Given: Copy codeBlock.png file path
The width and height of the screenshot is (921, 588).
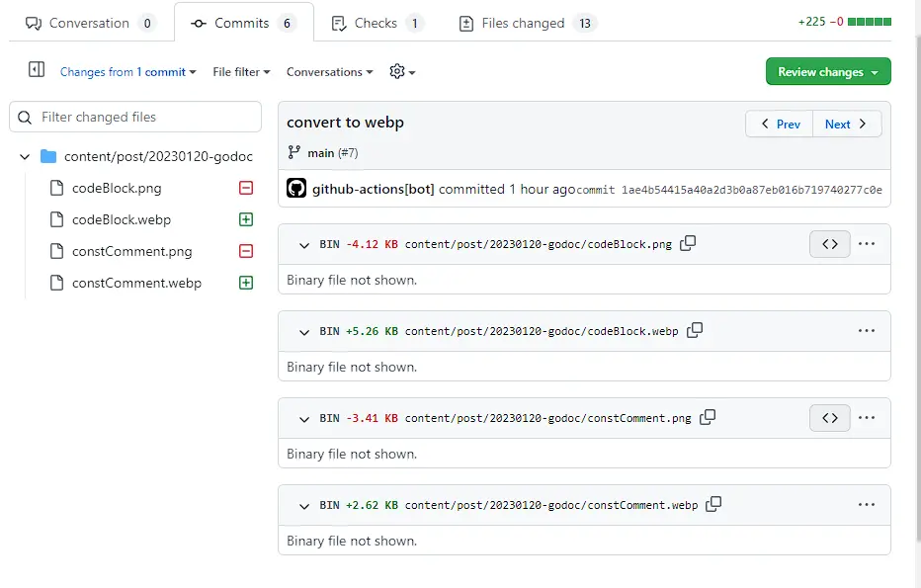Looking at the screenshot, I should [x=688, y=243].
